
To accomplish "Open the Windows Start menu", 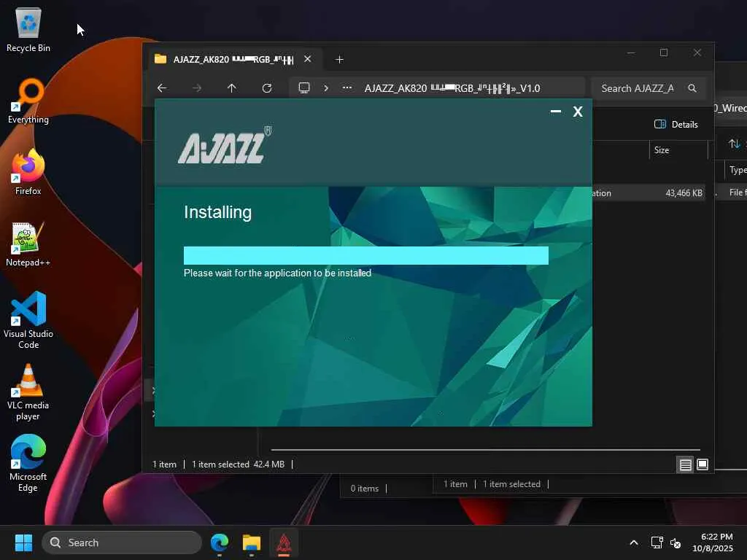I will pyautogui.click(x=23, y=542).
